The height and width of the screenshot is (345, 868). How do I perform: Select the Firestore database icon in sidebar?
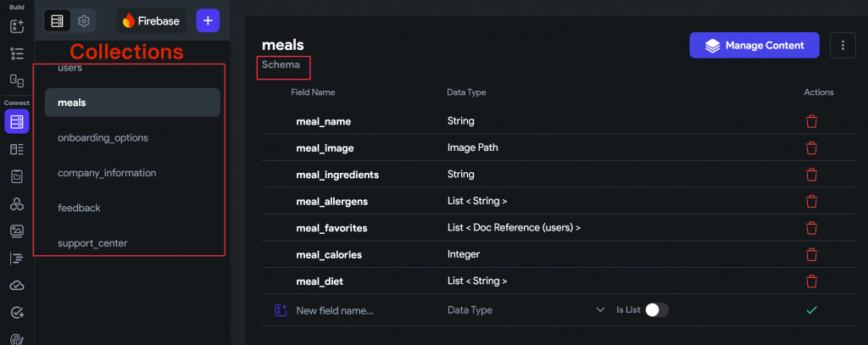16,122
